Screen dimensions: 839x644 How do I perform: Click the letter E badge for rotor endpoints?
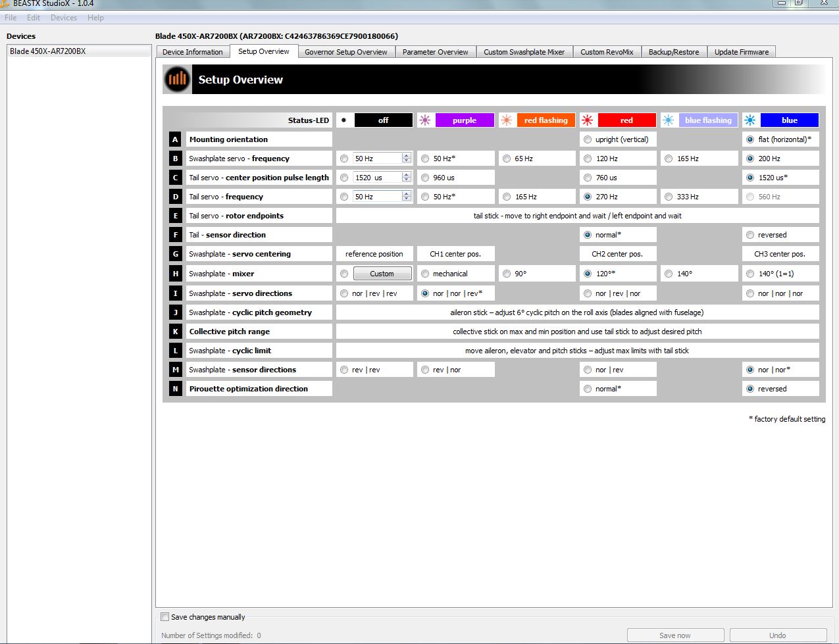(175, 216)
